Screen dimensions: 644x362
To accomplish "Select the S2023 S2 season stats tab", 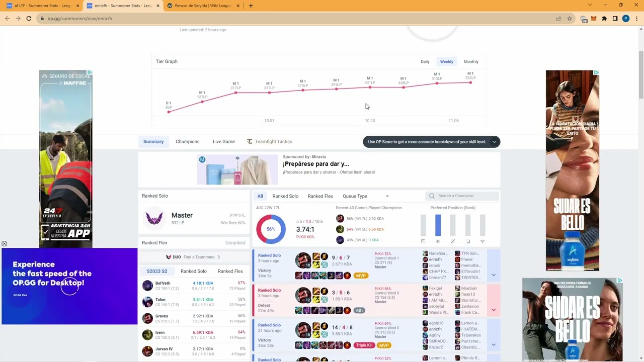I will click(x=157, y=271).
